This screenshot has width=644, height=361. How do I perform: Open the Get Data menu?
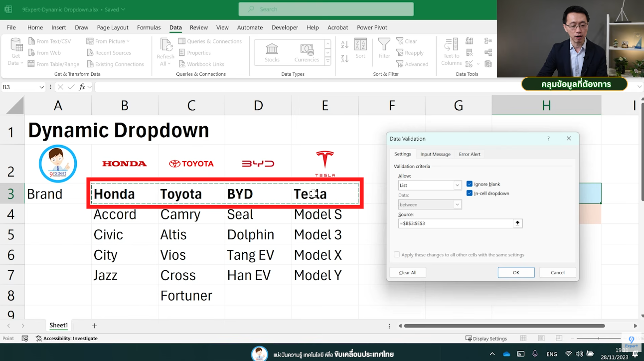click(x=16, y=52)
